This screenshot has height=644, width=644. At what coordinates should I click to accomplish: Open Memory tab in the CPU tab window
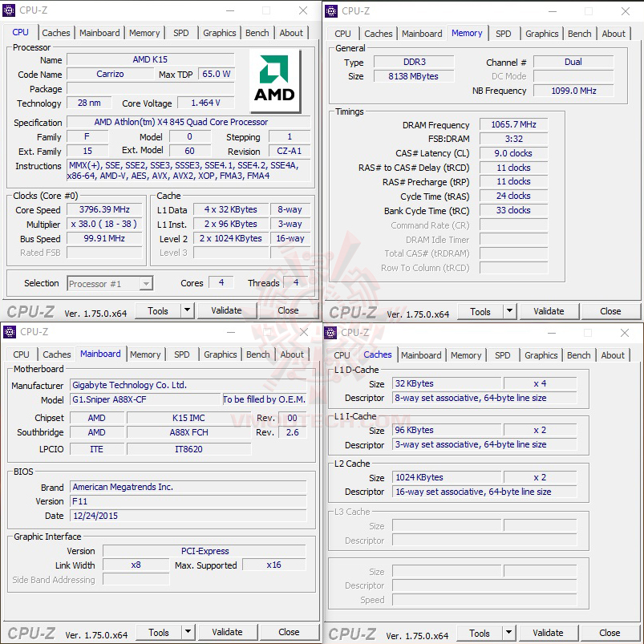(x=144, y=33)
